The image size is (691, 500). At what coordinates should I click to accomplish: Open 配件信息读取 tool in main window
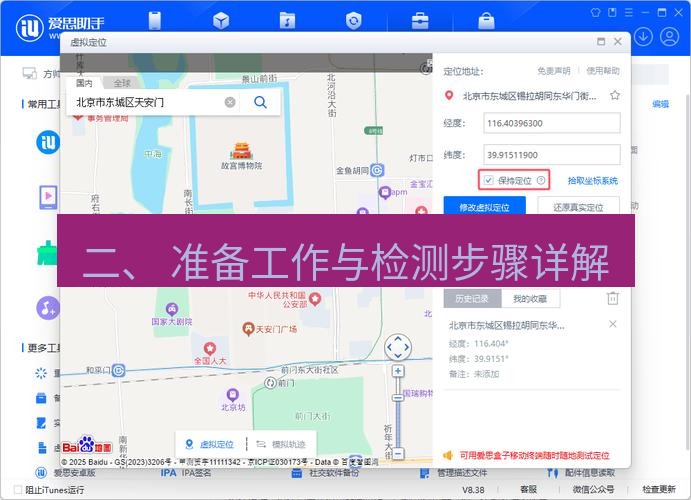(581, 473)
